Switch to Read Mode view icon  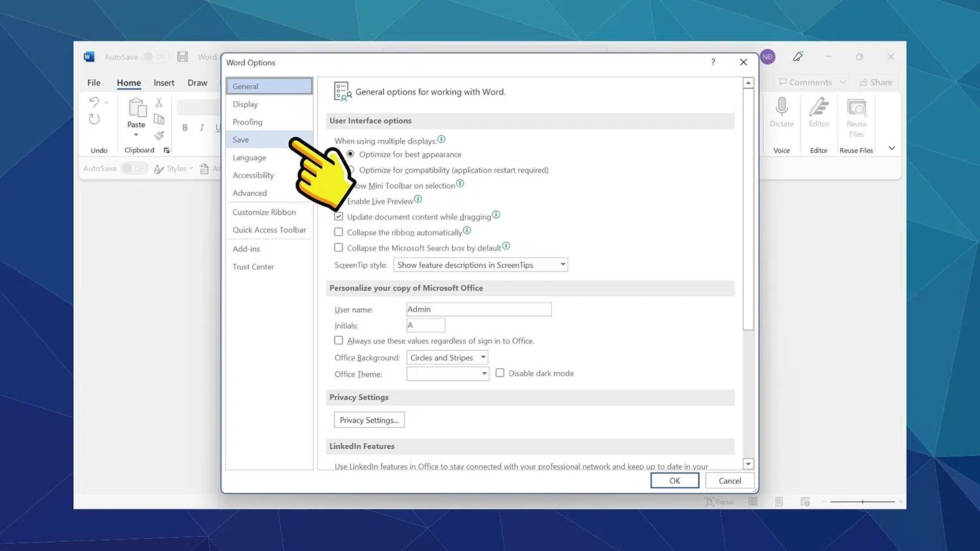753,501
